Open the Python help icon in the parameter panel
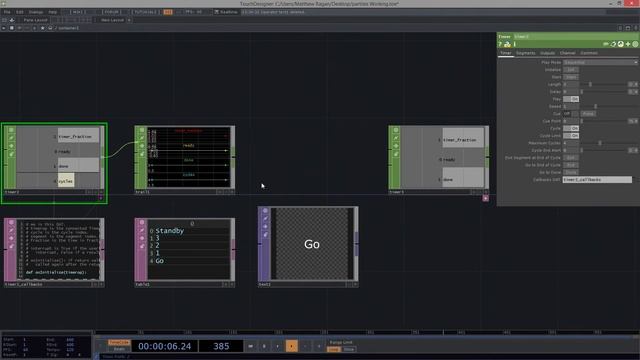640x360 pixels. (x=507, y=44)
